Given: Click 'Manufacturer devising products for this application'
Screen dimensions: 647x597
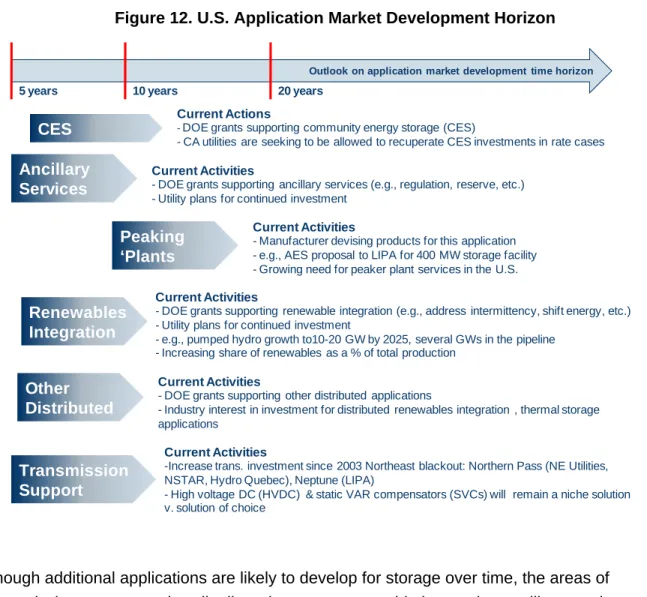Looking at the screenshot, I should 384,241.
